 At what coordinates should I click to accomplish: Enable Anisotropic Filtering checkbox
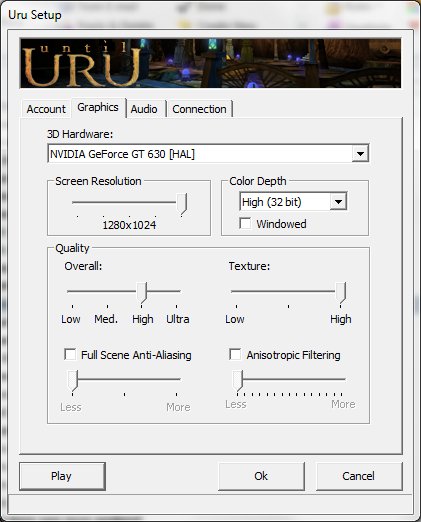(235, 354)
